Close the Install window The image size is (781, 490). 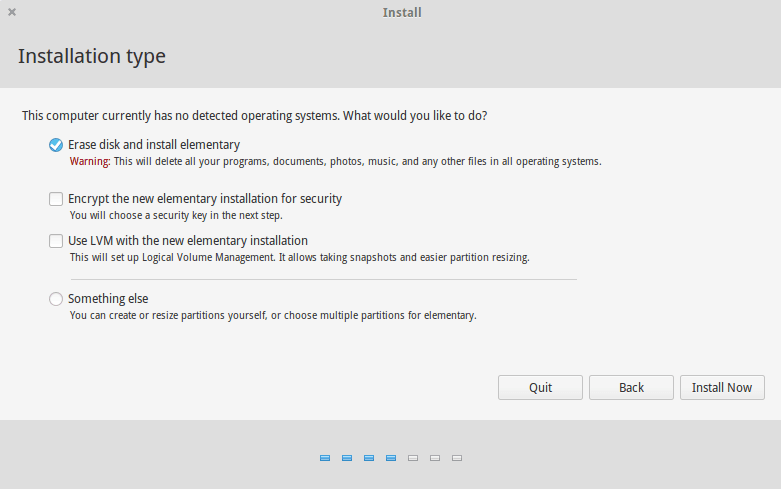tap(12, 13)
